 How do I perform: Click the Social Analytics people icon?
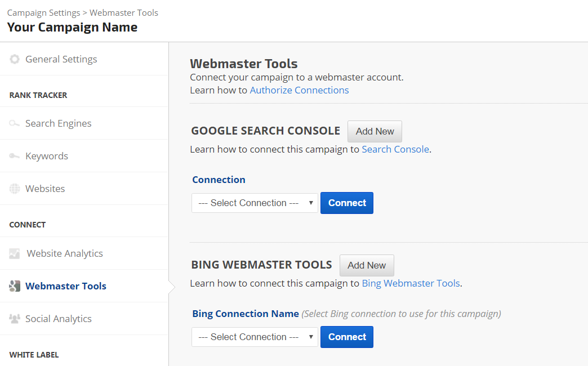point(15,319)
